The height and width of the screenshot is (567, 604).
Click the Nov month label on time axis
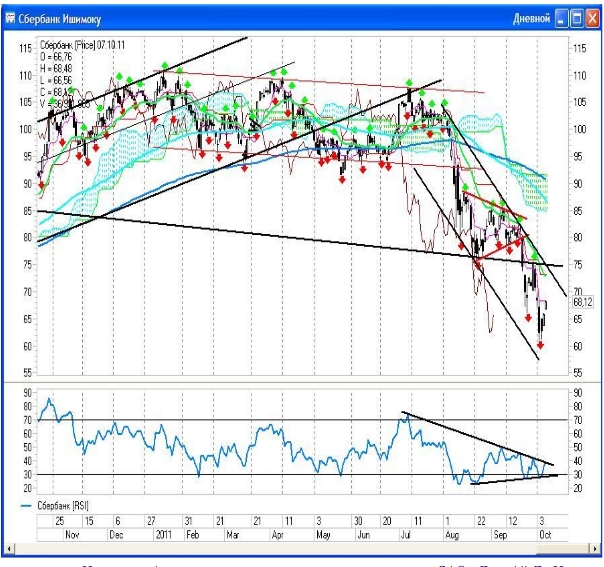point(72,535)
